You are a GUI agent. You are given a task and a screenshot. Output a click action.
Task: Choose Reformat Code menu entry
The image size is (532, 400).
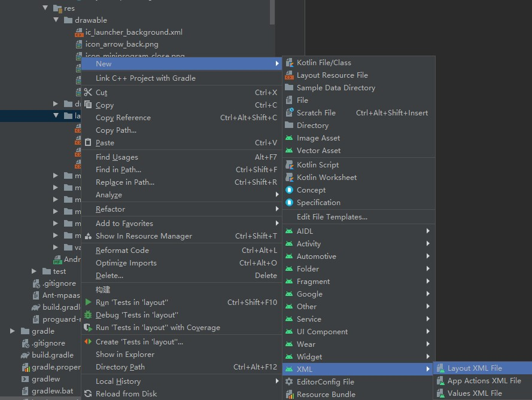tap(181, 250)
